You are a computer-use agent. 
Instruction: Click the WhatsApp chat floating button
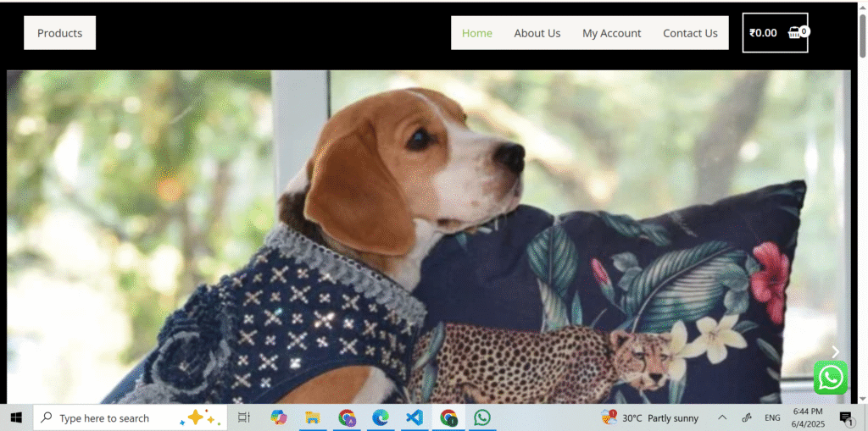(x=830, y=378)
